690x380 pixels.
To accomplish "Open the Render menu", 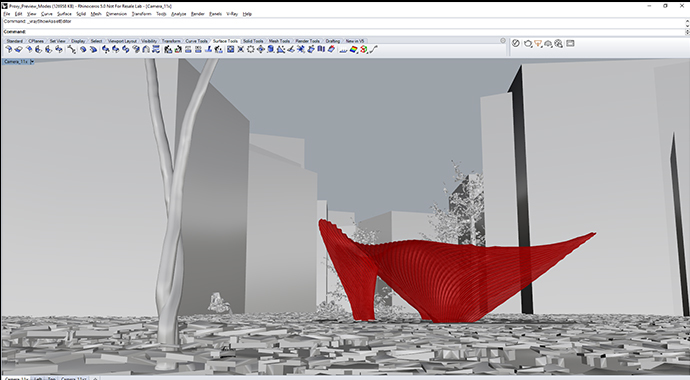I will click(x=198, y=14).
